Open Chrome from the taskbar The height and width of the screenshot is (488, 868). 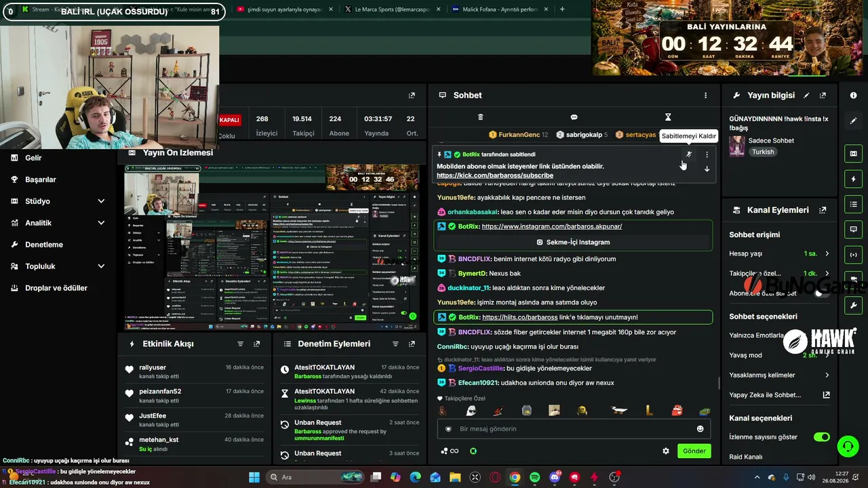(515, 477)
